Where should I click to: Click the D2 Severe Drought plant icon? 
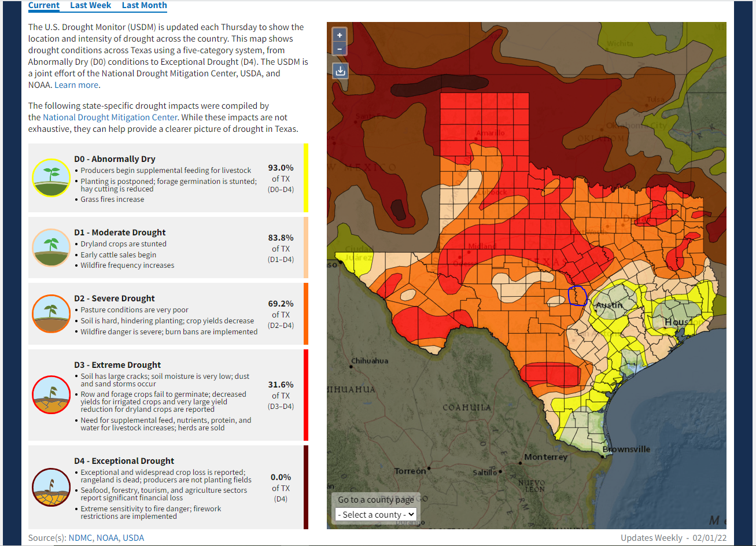51,313
